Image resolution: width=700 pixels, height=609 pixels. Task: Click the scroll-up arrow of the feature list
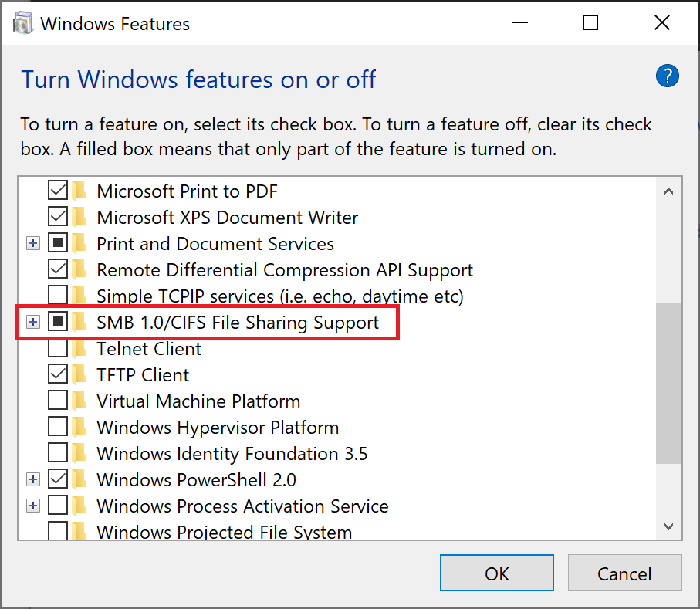coord(668,190)
